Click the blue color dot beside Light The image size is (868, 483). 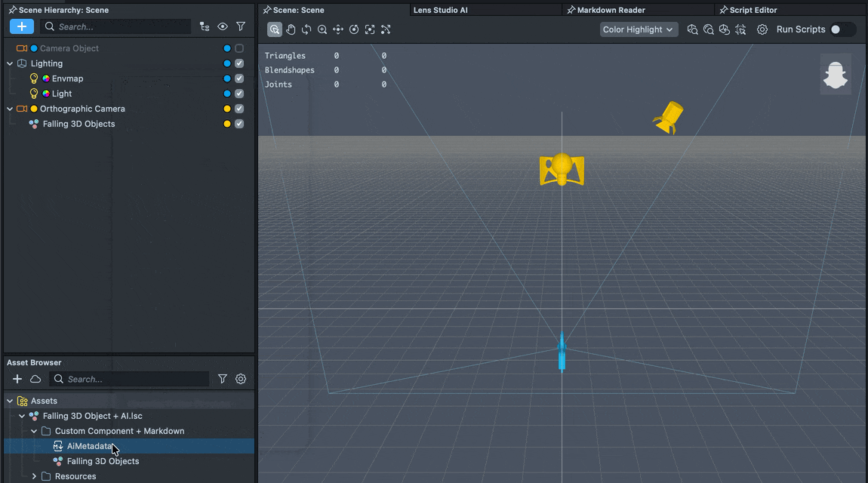coord(227,94)
